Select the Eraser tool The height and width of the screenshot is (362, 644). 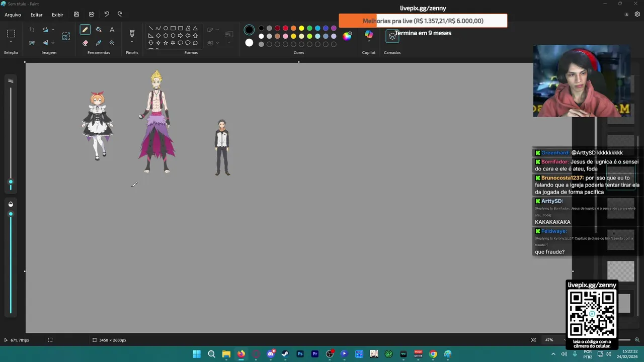[x=85, y=43]
